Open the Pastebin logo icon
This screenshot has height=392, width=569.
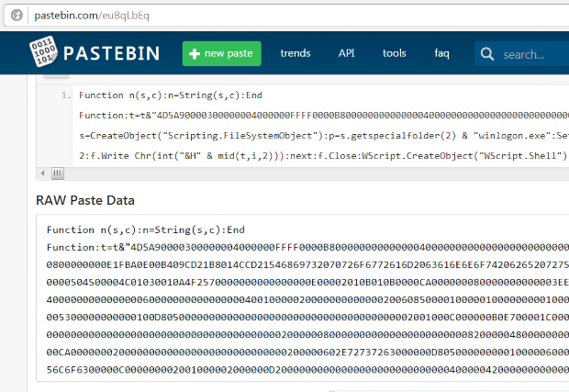[x=43, y=51]
